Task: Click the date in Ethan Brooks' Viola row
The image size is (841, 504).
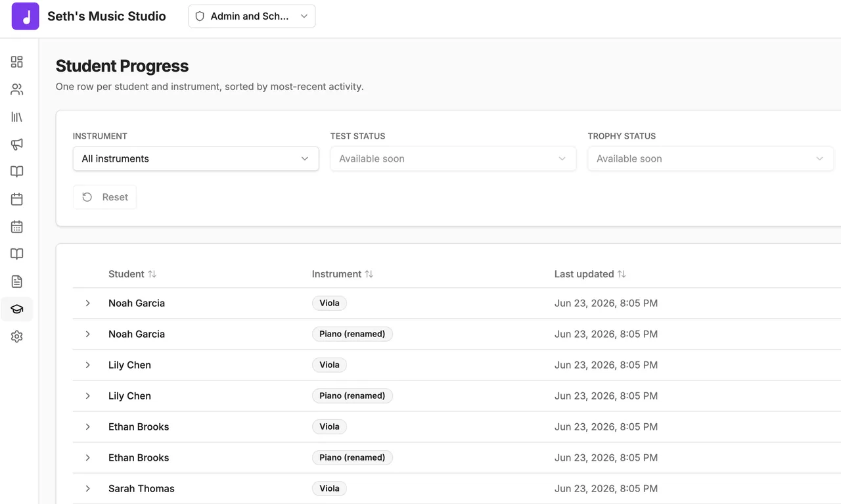Action: (606, 426)
